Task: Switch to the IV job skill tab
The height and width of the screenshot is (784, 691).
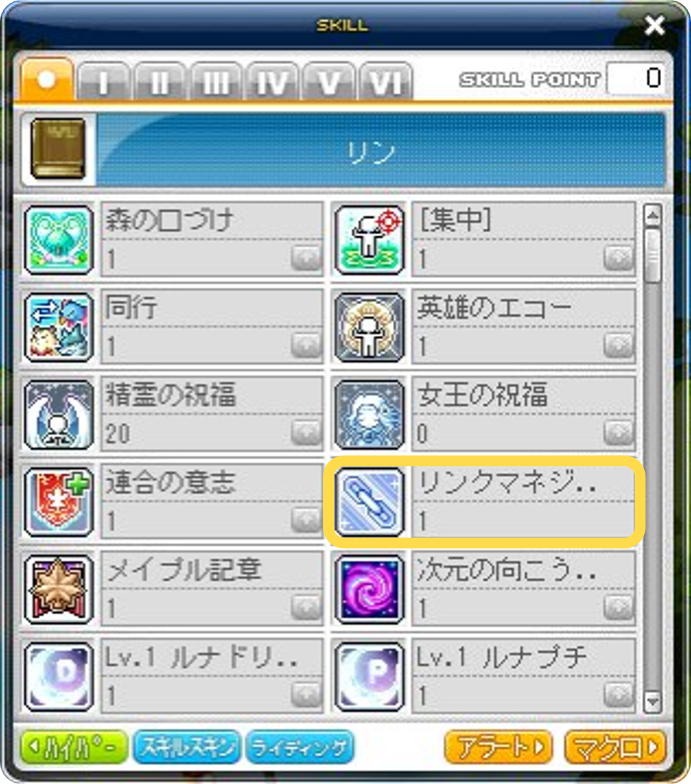Action: coord(272,81)
